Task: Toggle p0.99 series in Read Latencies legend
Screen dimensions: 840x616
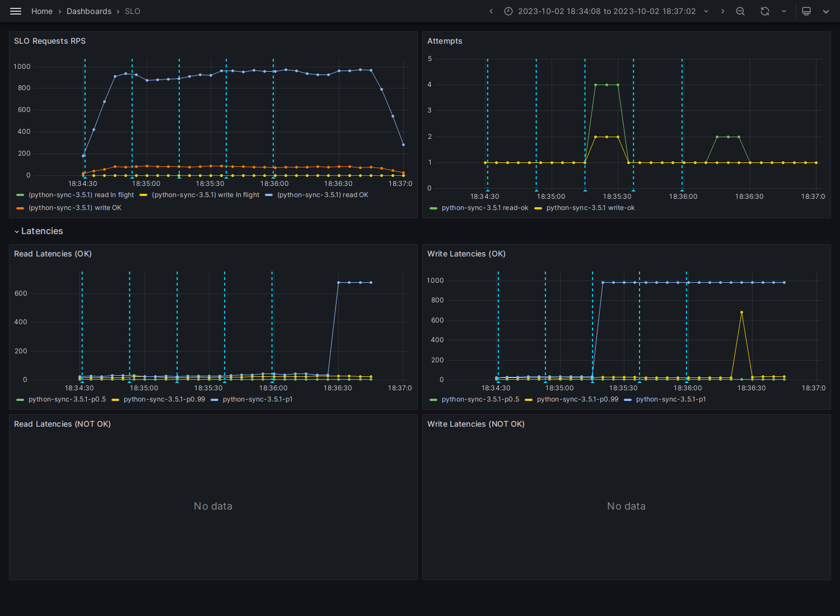Action: click(164, 399)
